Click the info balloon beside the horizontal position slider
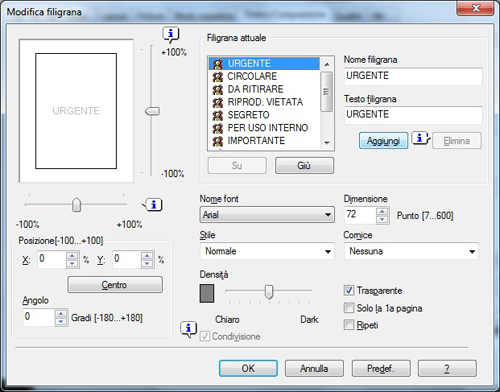The image size is (500, 392). coord(153,205)
